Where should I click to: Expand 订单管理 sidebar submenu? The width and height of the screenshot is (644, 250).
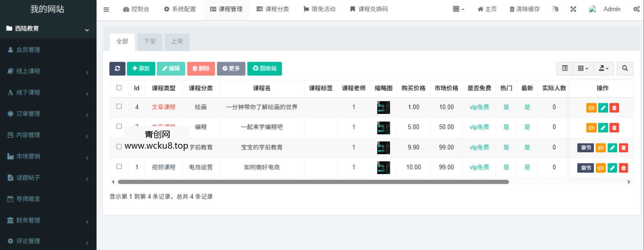tap(48, 114)
